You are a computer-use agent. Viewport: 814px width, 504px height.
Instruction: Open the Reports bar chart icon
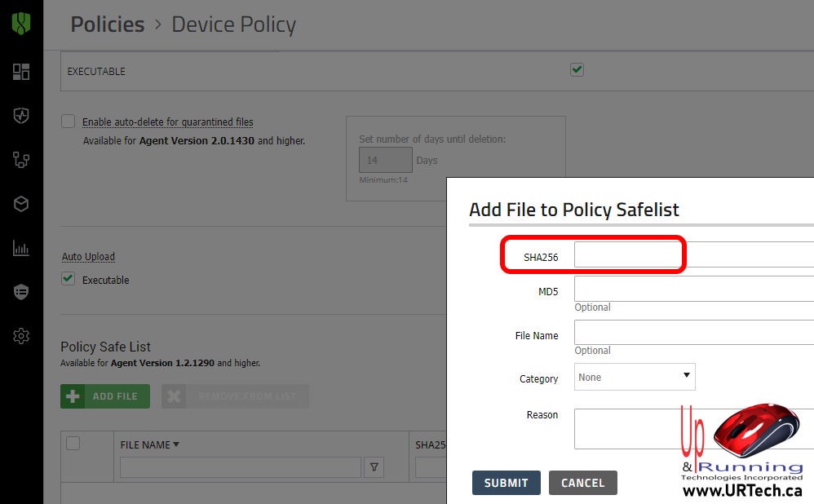[21, 248]
